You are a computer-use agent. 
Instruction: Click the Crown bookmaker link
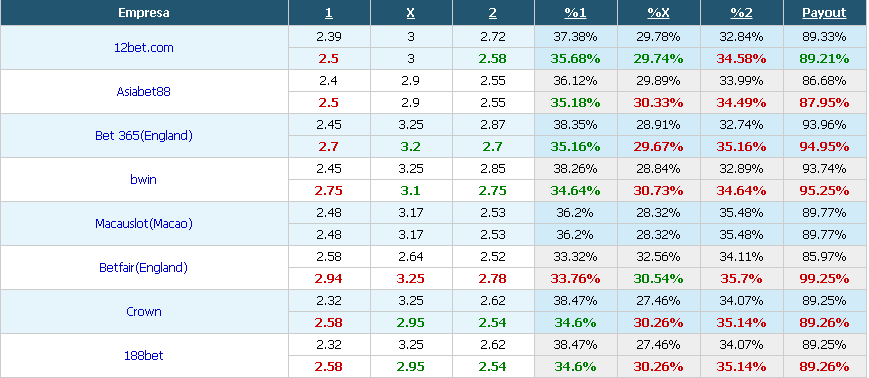pyautogui.click(x=144, y=311)
